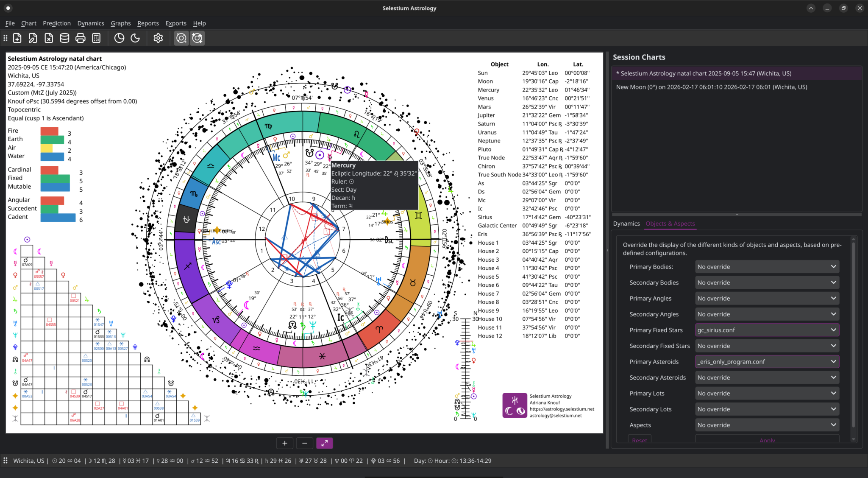The image size is (868, 478).
Task: Open the chart database icon
Action: click(x=64, y=38)
